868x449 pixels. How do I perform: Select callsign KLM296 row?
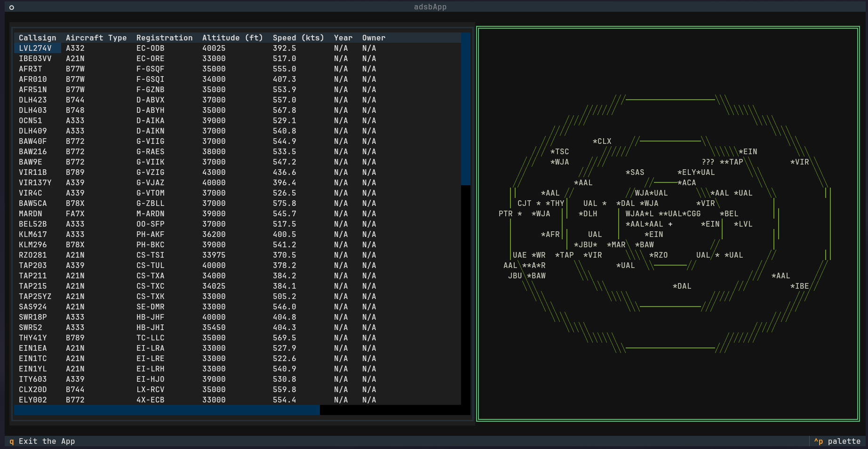click(238, 244)
